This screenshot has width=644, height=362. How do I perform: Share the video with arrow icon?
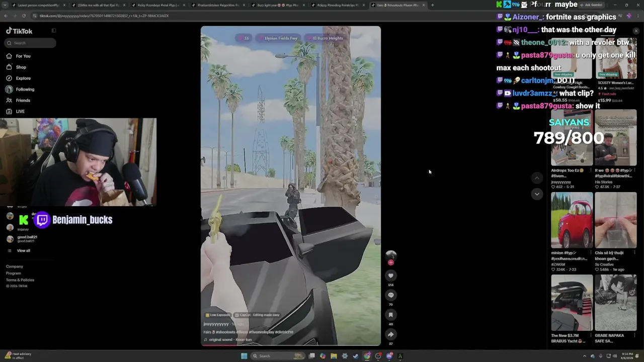(x=390, y=334)
